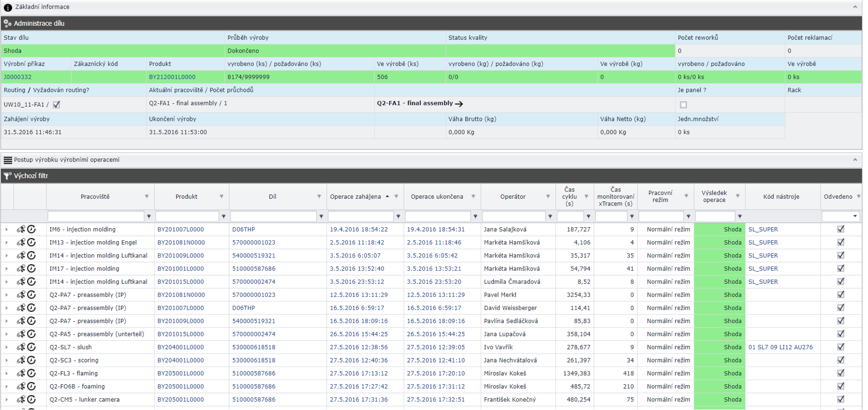Uncheck Odvedeno checkbox in Q2-SC3 scoring row
The height and width of the screenshot is (410, 868).
click(840, 360)
